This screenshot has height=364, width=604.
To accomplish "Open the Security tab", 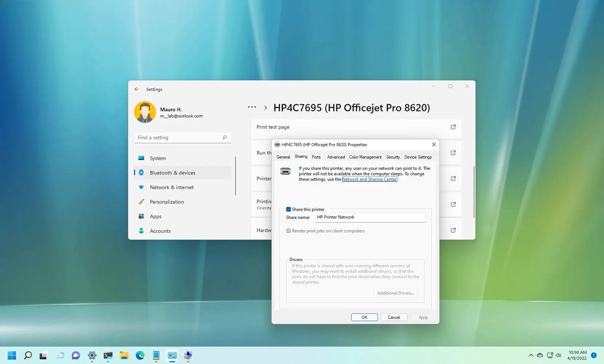I will (x=393, y=157).
